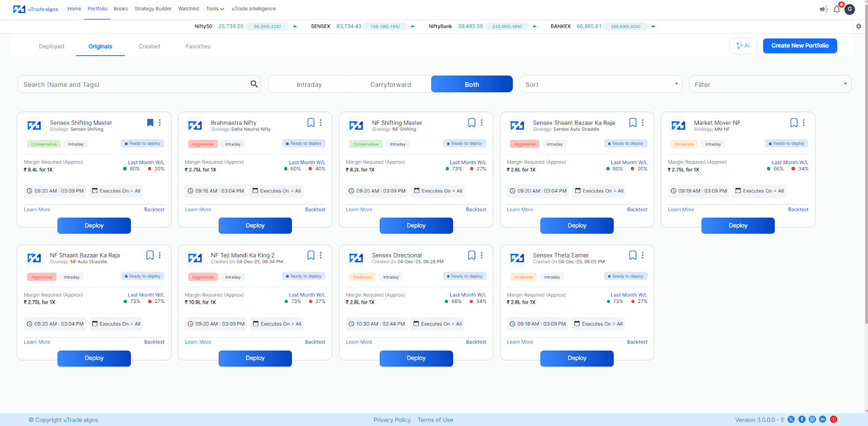
Task: Open the YouTube social link
Action: pyautogui.click(x=833, y=419)
